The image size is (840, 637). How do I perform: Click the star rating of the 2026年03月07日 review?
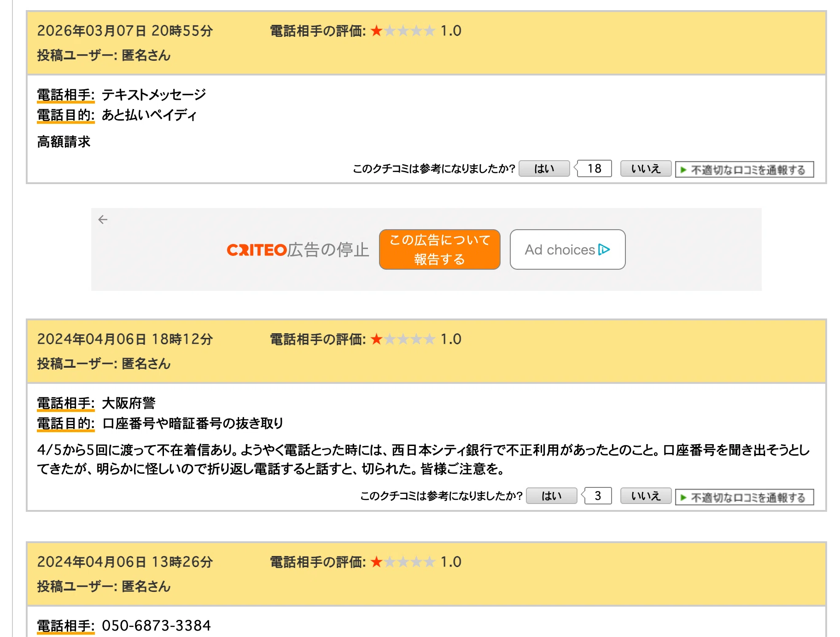tap(402, 31)
